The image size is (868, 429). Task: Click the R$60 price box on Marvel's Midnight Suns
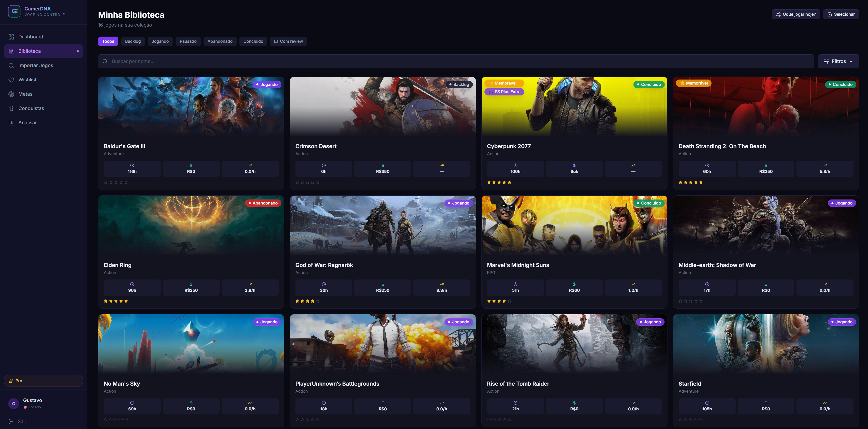[x=574, y=287]
